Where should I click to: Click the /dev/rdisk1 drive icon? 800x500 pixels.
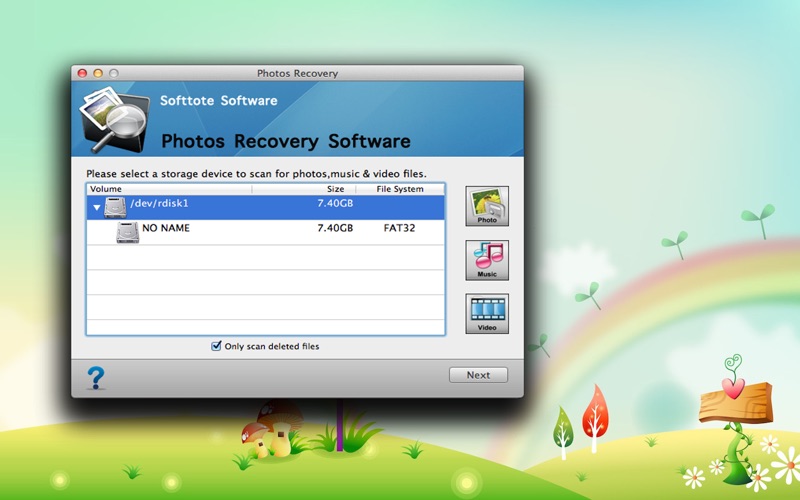tap(115, 208)
